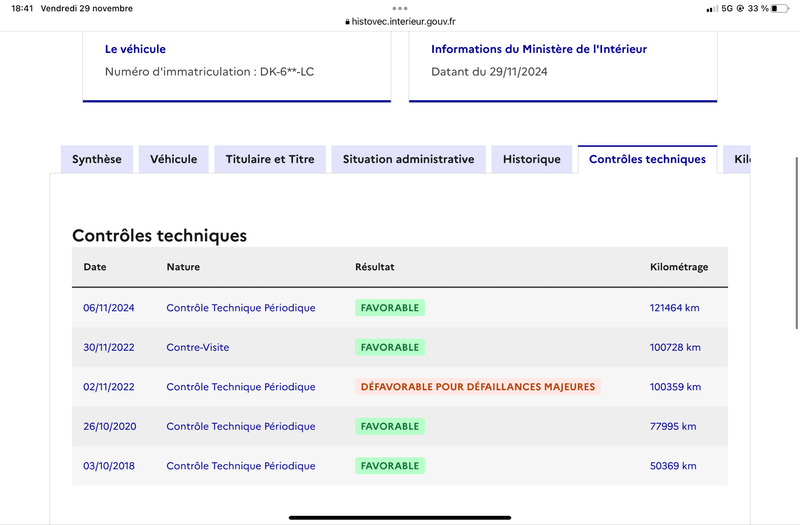Click the 50369 km mileage value
This screenshot has height=525, width=800.
[x=673, y=466]
